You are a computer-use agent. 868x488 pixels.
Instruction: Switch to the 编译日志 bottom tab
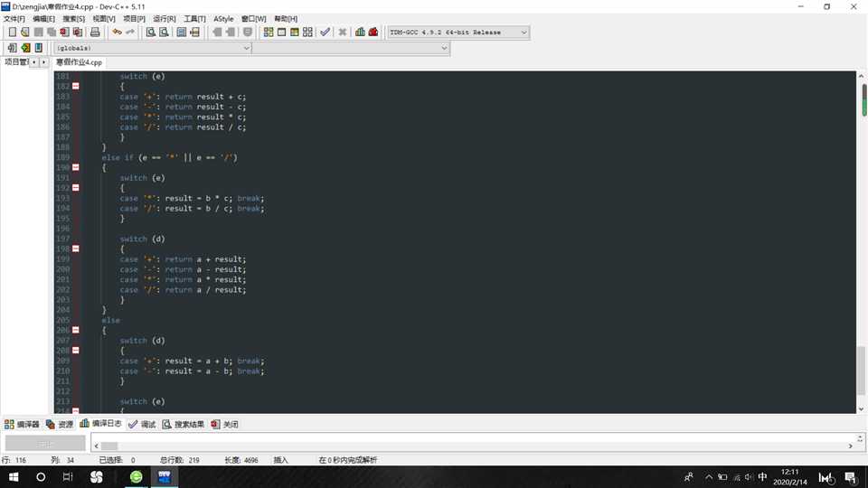pyautogui.click(x=100, y=424)
